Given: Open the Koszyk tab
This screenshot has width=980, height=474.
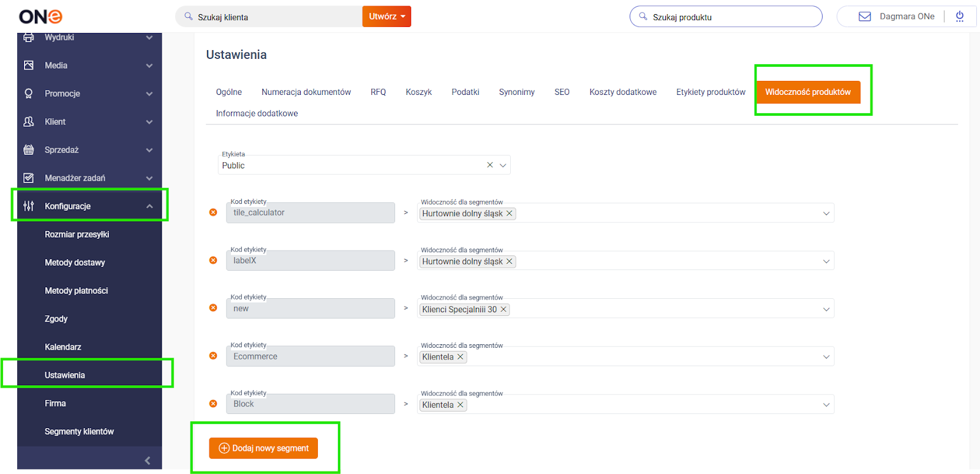Looking at the screenshot, I should coord(419,92).
